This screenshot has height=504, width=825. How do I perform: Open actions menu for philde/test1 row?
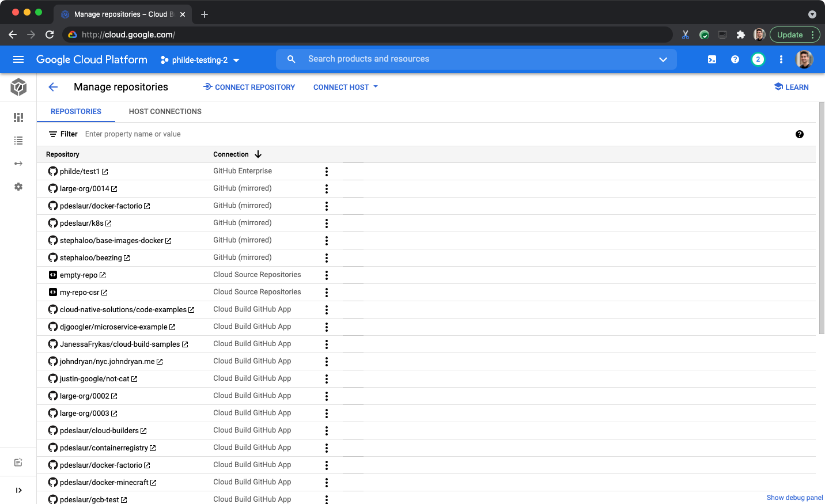327,172
